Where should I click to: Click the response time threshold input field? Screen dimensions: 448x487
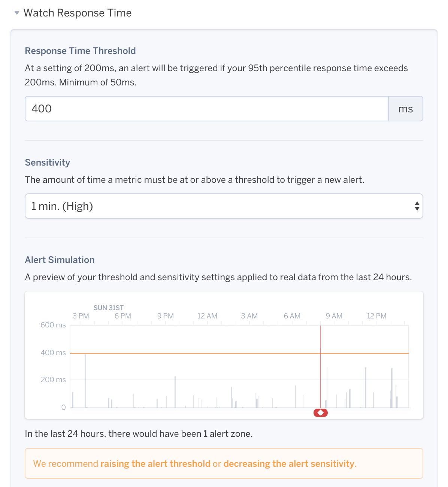[x=206, y=109]
